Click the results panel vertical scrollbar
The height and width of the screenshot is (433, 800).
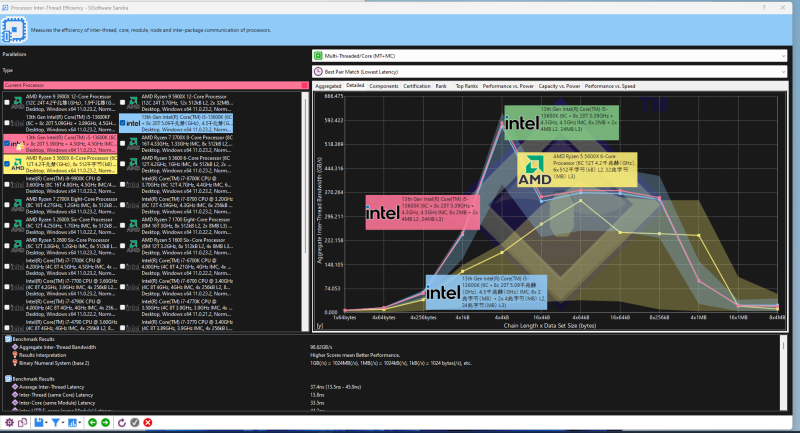(784, 372)
